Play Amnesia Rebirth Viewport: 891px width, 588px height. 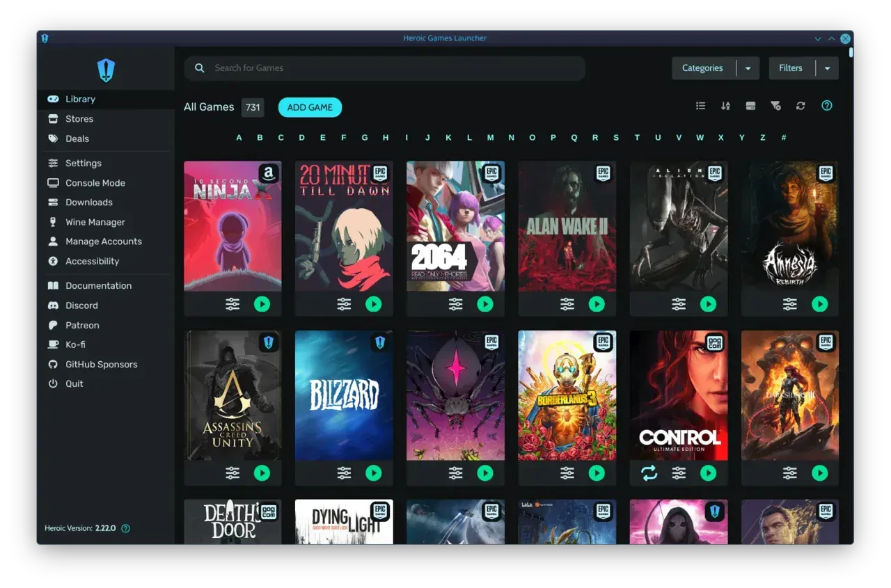coord(820,304)
